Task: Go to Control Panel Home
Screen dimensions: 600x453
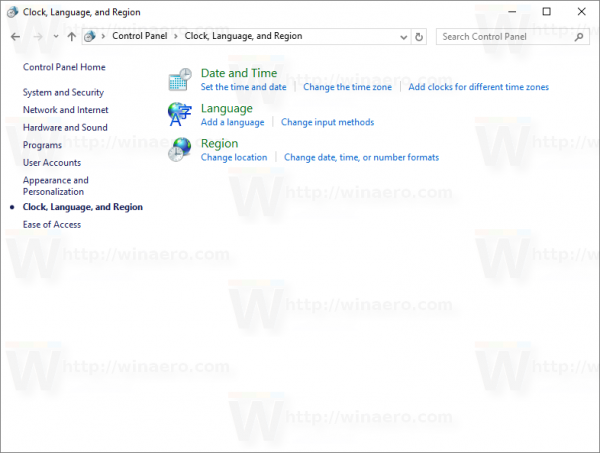Action: (64, 67)
